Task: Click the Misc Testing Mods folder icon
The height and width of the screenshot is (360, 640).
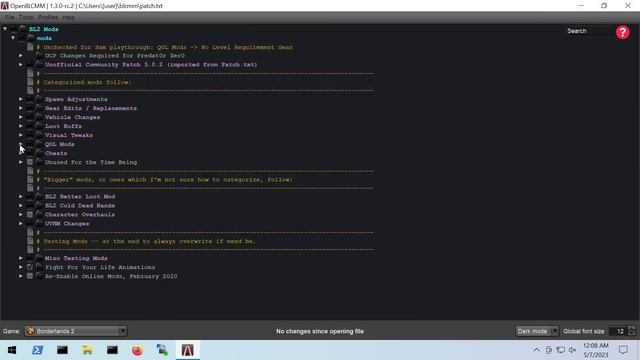Action: (39, 258)
